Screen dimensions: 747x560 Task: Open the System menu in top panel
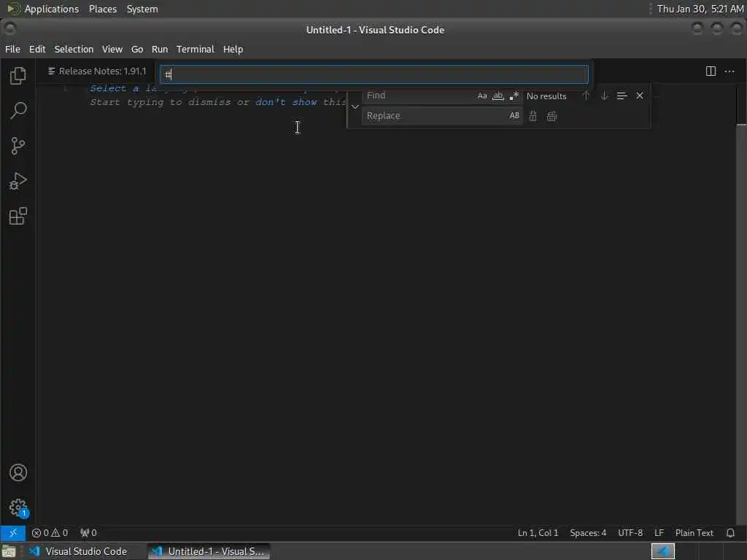click(142, 9)
